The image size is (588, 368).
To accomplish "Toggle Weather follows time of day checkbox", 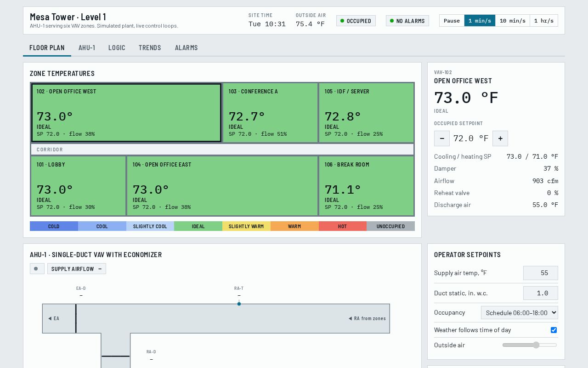I will (x=554, y=330).
